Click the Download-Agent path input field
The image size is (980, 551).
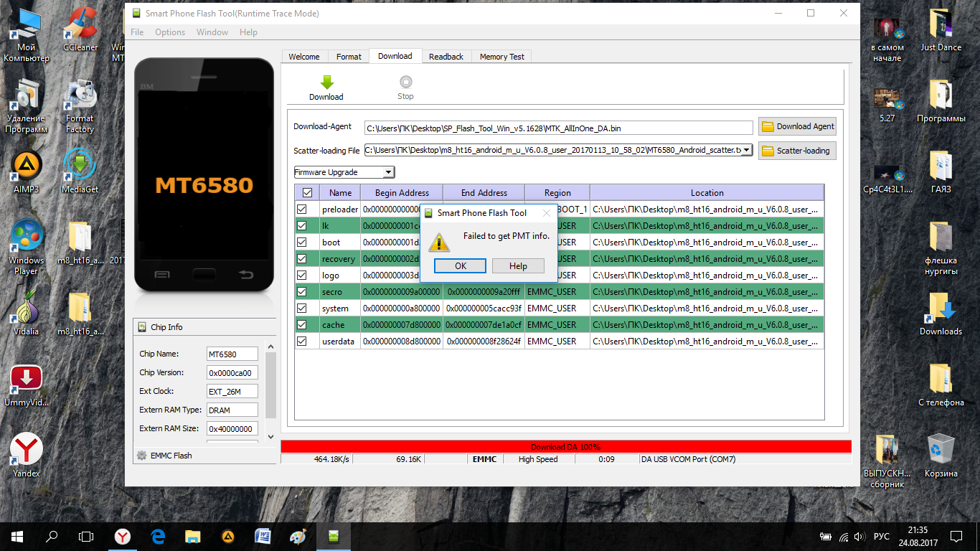[558, 128]
